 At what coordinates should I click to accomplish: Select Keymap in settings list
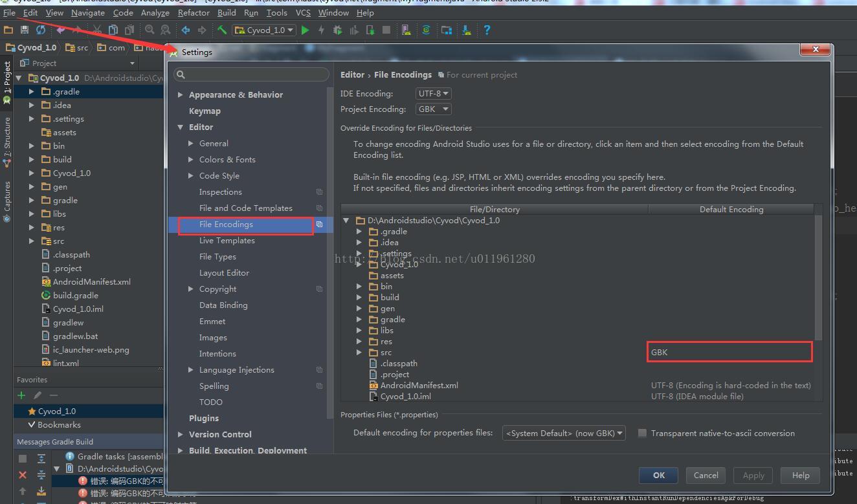coord(205,111)
